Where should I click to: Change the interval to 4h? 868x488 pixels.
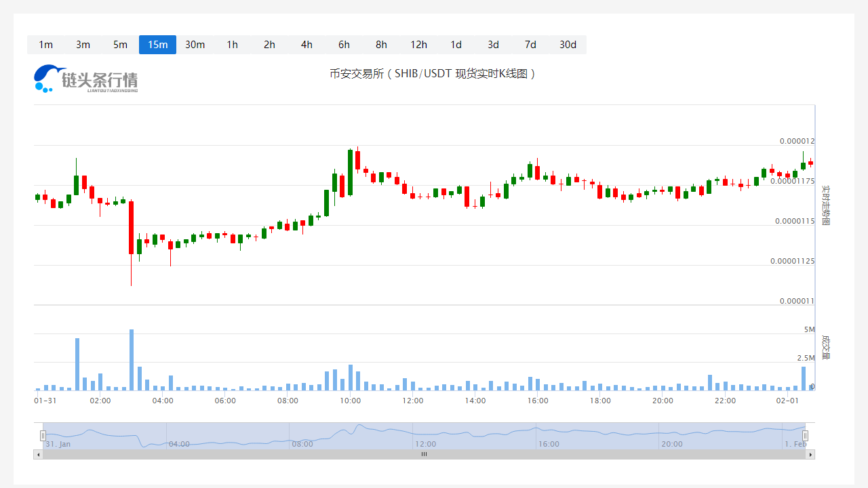tap(307, 45)
